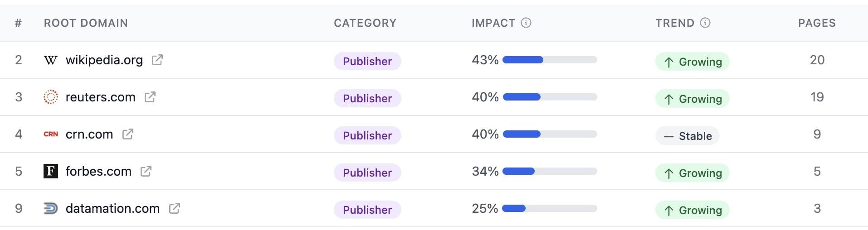
Task: Open the reuters.com domain link
Action: pos(100,97)
